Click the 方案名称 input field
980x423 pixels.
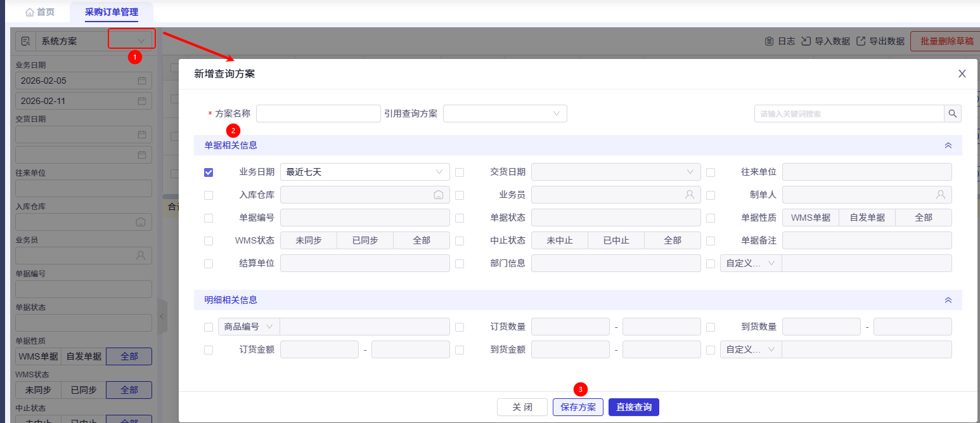point(318,114)
